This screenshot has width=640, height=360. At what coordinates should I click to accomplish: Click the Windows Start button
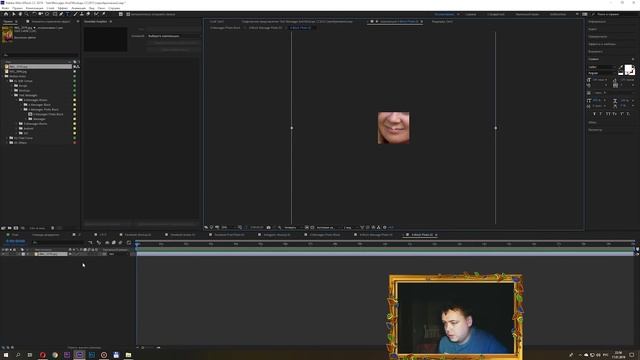pos(6,355)
